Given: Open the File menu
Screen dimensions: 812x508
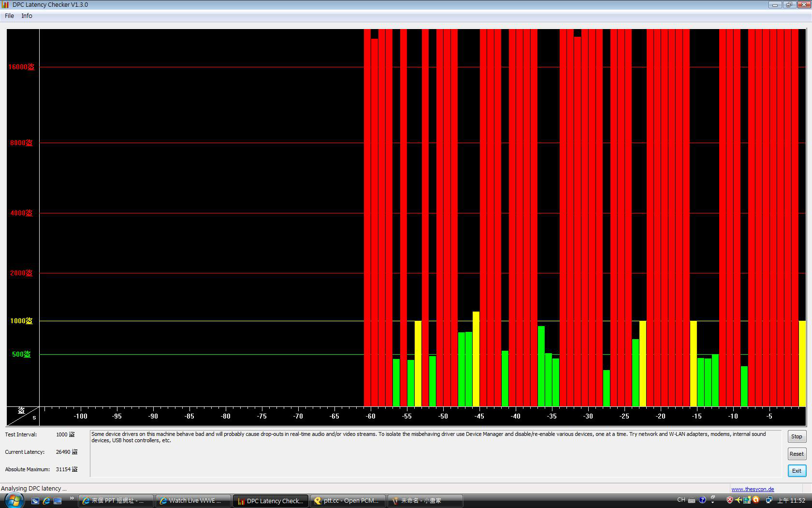Looking at the screenshot, I should coord(9,16).
